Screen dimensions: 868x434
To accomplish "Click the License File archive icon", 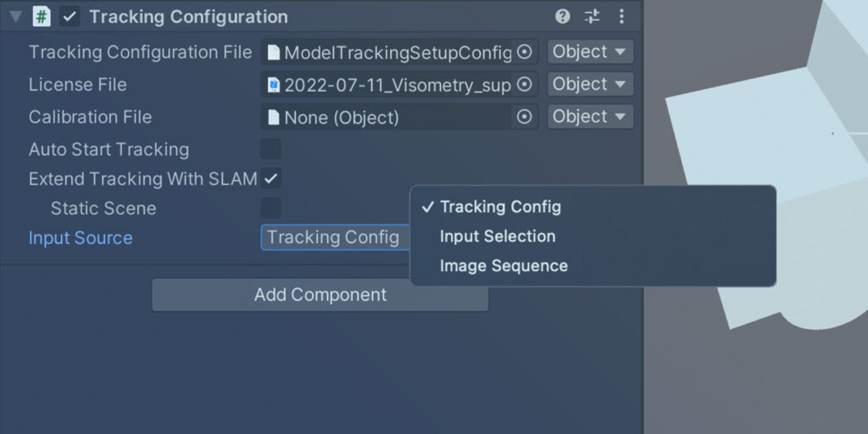I will point(274,85).
